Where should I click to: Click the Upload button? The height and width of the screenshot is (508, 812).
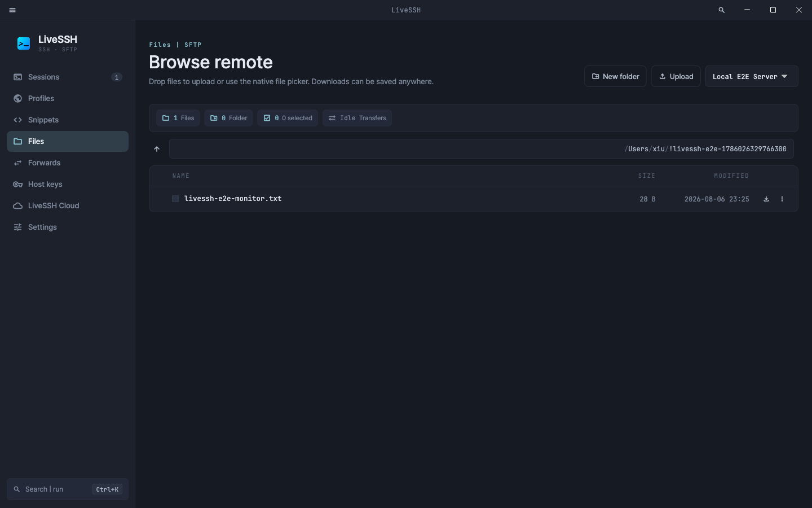[676, 76]
